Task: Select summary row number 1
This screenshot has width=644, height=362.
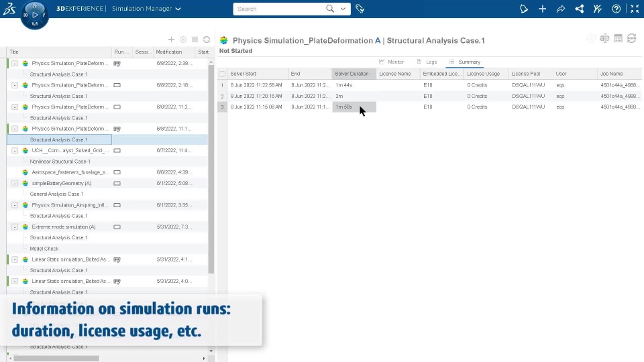Action: [222, 85]
